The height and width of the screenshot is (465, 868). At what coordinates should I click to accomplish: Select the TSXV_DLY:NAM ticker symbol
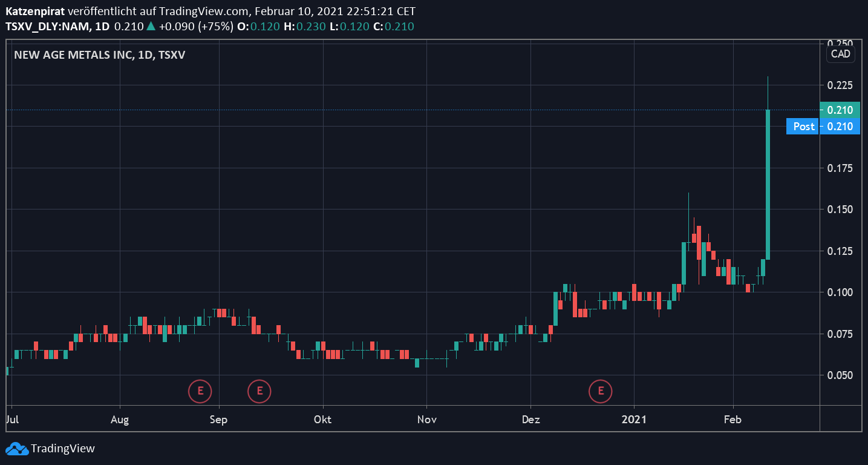48,27
